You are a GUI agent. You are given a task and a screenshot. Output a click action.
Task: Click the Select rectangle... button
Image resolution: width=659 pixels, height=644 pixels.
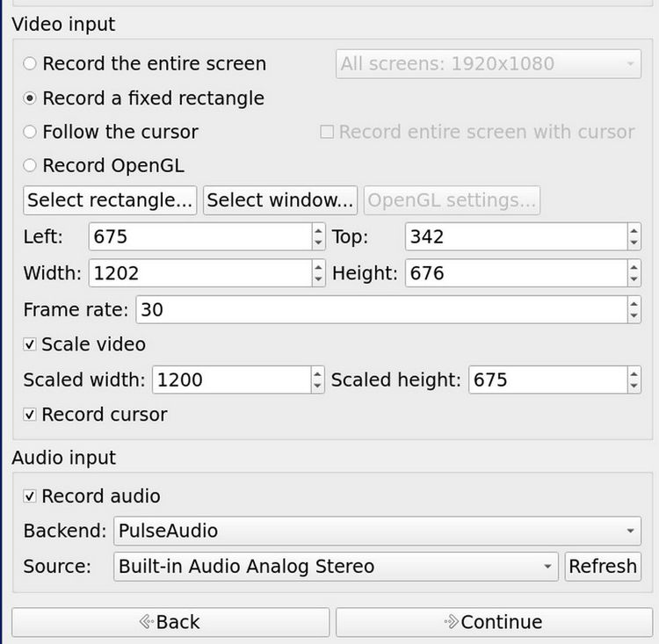click(x=110, y=200)
